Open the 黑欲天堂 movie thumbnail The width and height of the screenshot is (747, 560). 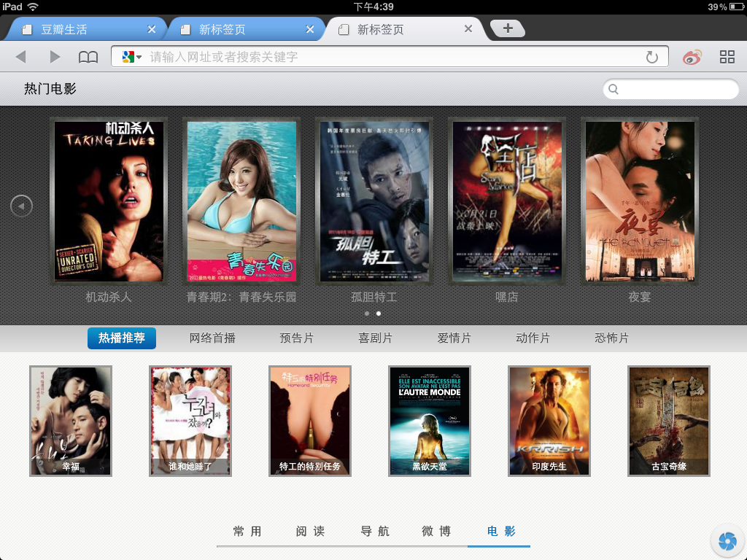[x=429, y=421]
